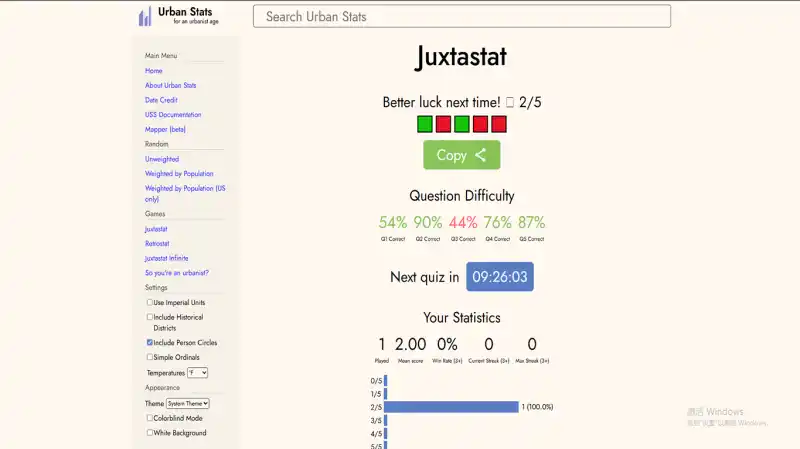Click the third result square, green
This screenshot has width=800, height=449.
point(462,124)
